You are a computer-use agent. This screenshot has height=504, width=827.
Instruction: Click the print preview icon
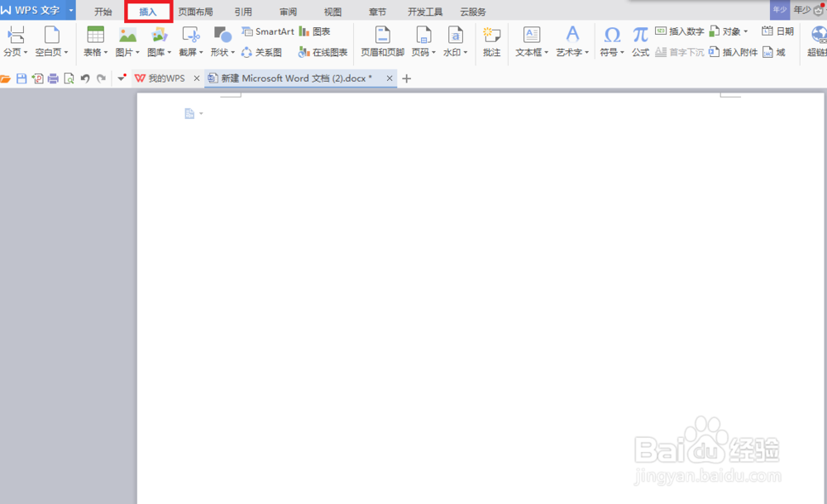69,78
